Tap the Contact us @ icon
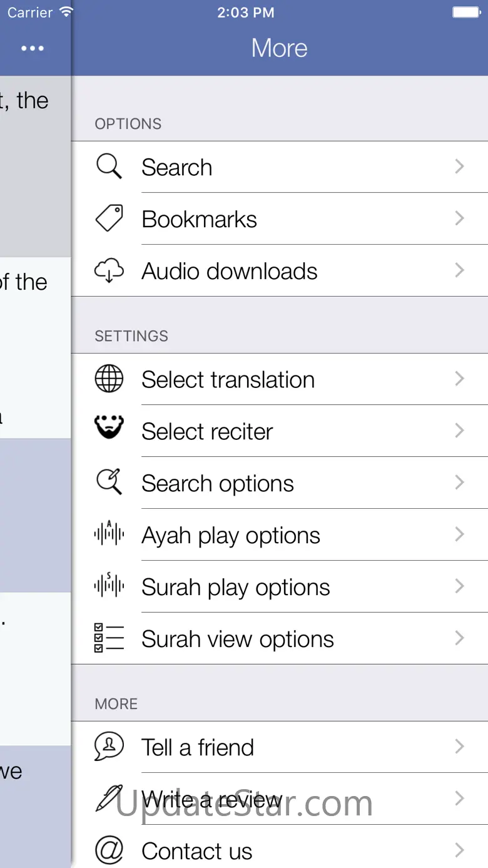The image size is (488, 868). pyautogui.click(x=109, y=850)
